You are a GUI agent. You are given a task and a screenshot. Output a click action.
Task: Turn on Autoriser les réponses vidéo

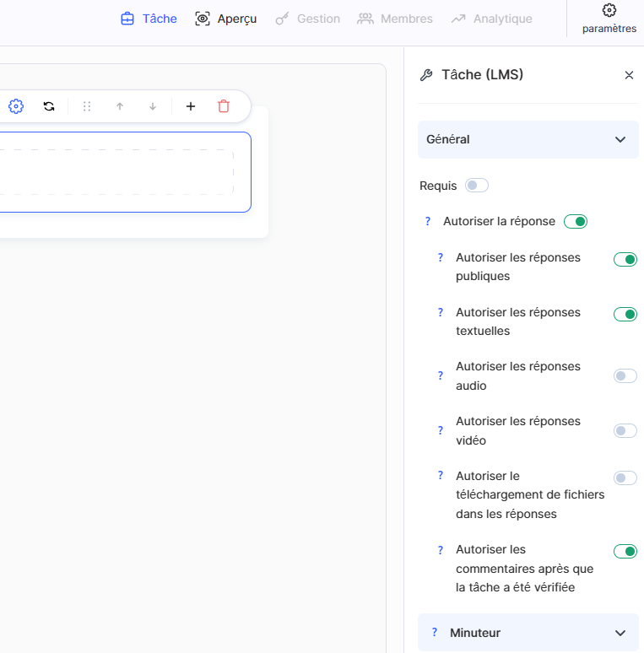pos(625,431)
